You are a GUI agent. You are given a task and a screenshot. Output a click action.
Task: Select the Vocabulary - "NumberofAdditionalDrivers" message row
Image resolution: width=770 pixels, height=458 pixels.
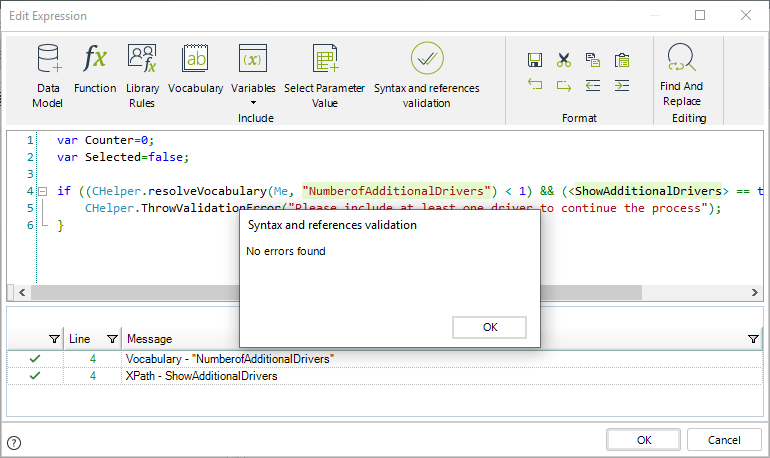tap(385, 359)
